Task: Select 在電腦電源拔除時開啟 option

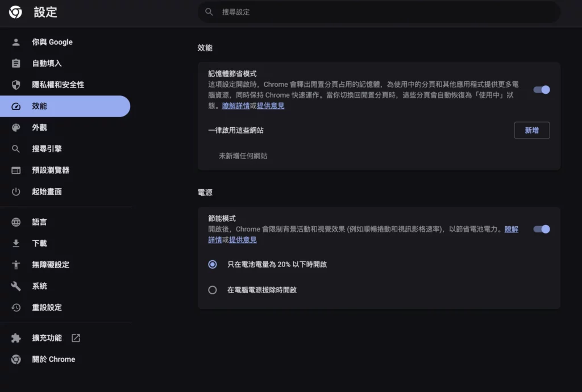Action: 213,290
